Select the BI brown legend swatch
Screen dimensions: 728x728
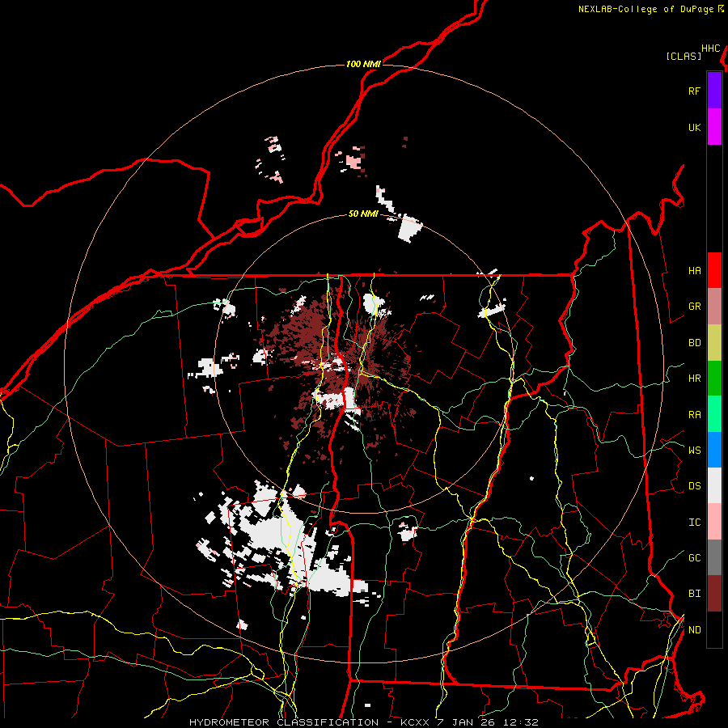click(714, 594)
